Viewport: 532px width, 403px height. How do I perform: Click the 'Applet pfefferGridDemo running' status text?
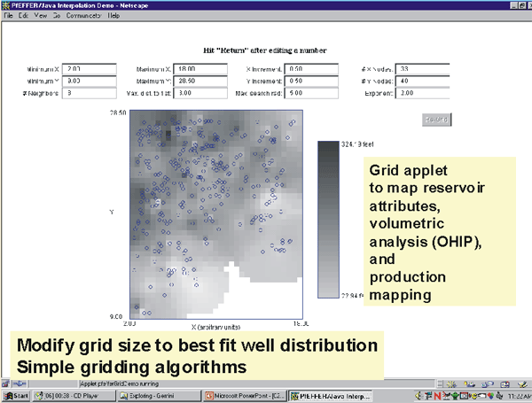click(x=119, y=384)
